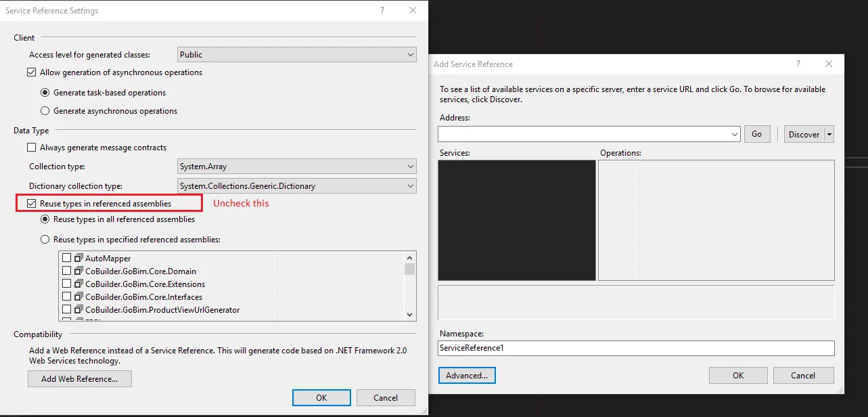Check the CoBuilder.GoBim.Core.Extensions checkbox

click(x=66, y=284)
